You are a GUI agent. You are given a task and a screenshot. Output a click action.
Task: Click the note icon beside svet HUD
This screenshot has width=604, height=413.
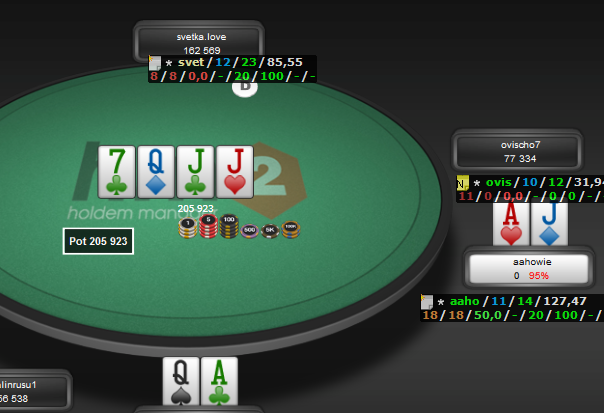coord(155,63)
